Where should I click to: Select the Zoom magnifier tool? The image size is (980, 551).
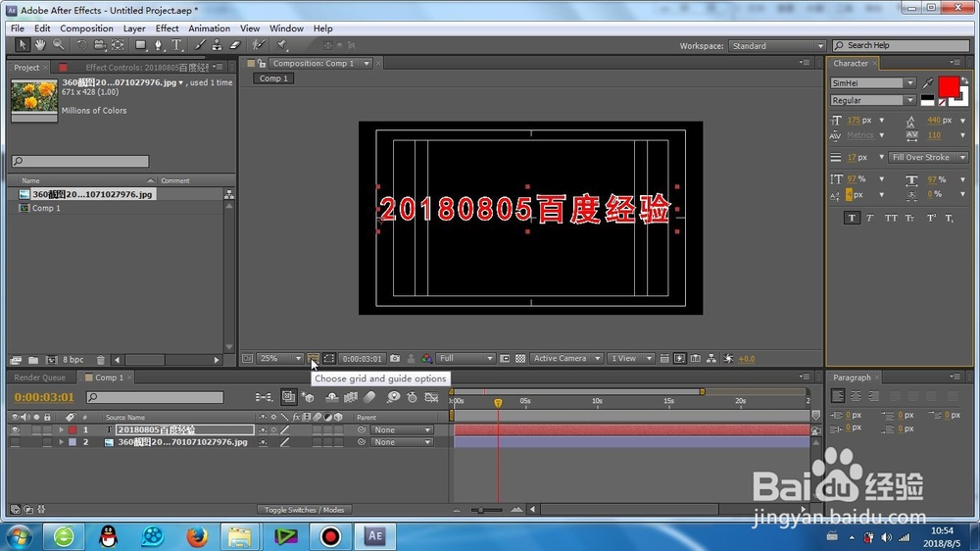tap(58, 45)
